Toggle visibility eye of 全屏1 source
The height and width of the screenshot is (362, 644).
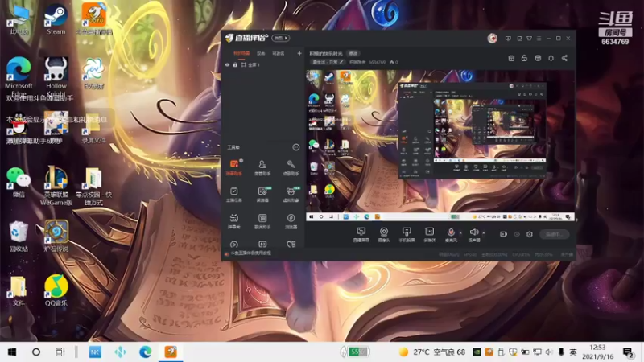(227, 65)
